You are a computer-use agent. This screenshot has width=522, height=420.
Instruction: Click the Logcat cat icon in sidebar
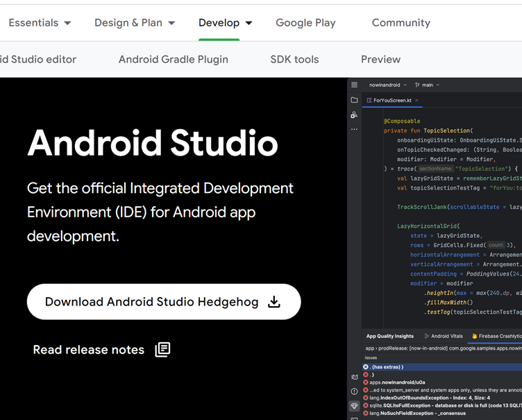[354, 377]
